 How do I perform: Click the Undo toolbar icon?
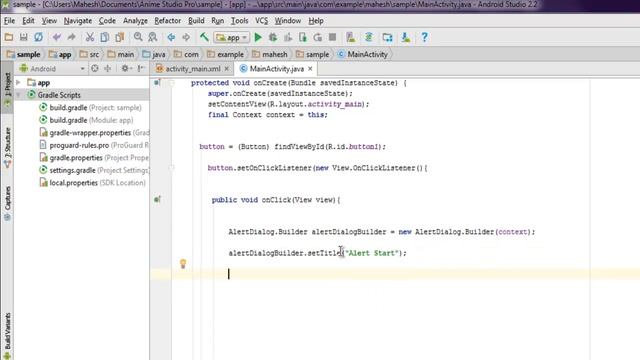(56, 38)
